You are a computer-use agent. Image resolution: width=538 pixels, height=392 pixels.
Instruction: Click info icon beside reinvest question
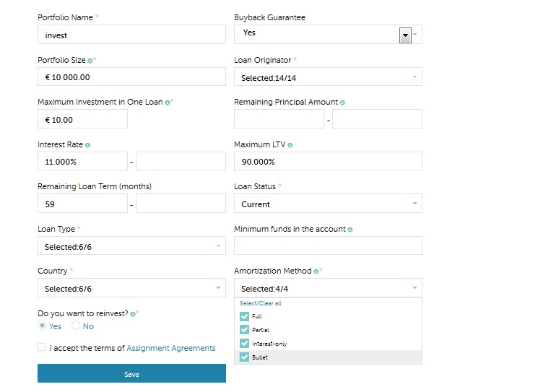point(133,314)
